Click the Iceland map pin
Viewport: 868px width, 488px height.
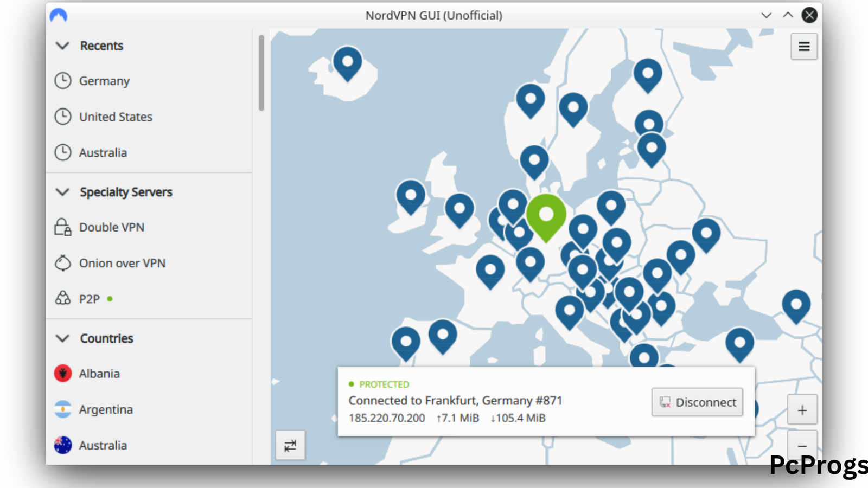pos(348,63)
